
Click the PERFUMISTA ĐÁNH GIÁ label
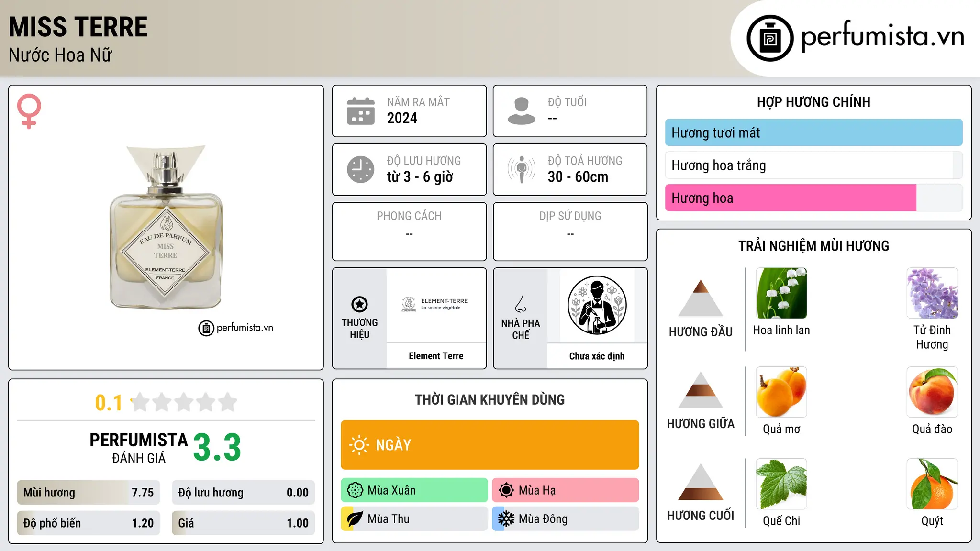pyautogui.click(x=139, y=448)
